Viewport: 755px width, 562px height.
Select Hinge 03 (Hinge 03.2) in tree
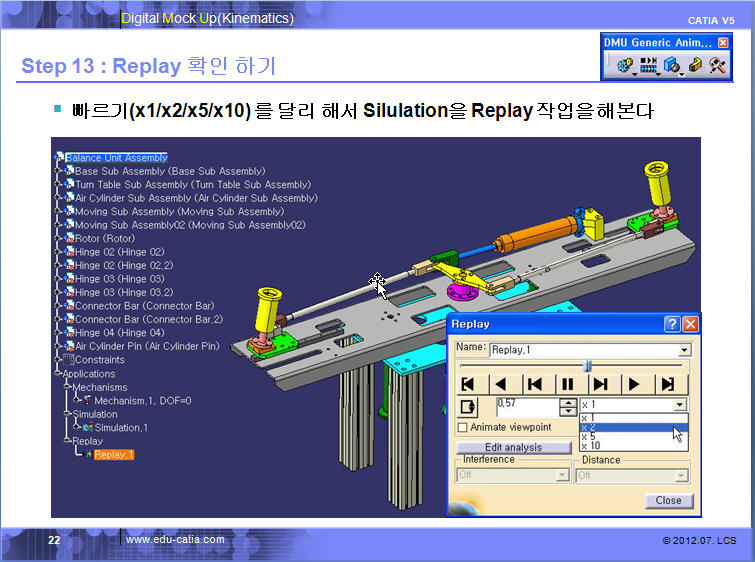[124, 292]
